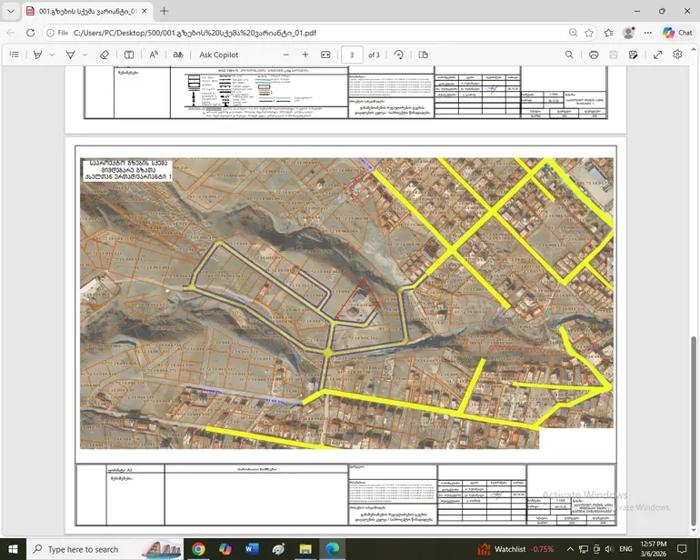The width and height of the screenshot is (700, 560).
Task: Click Ask Copilot in the PDF toolbar
Action: pos(219,54)
